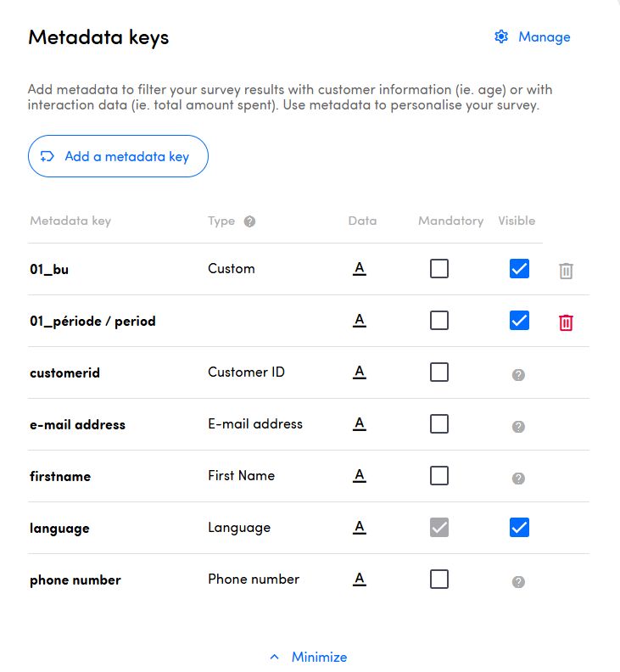
Task: Click the Manage gear icon
Action: (x=501, y=36)
